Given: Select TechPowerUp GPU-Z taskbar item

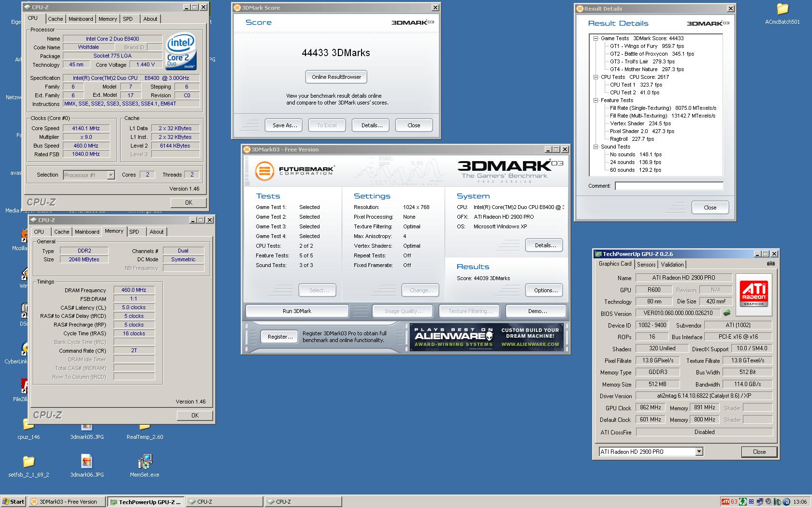Looking at the screenshot, I should point(145,502).
